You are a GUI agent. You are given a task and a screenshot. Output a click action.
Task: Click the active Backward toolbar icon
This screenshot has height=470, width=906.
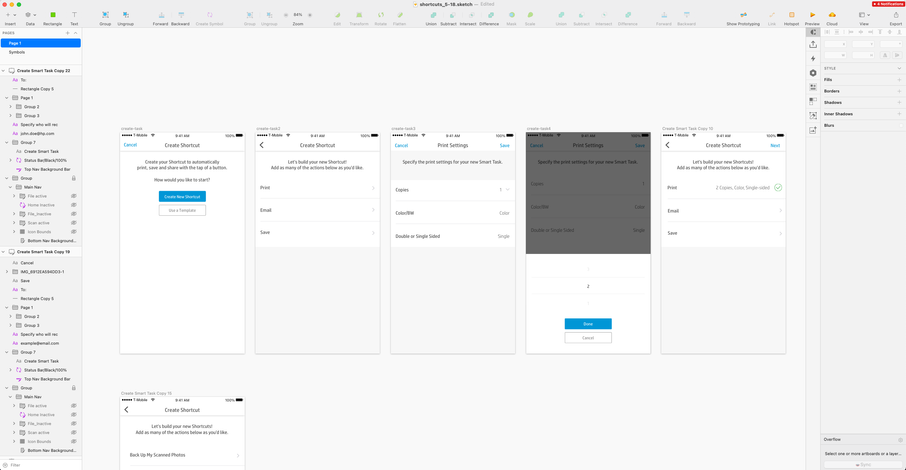click(x=180, y=16)
